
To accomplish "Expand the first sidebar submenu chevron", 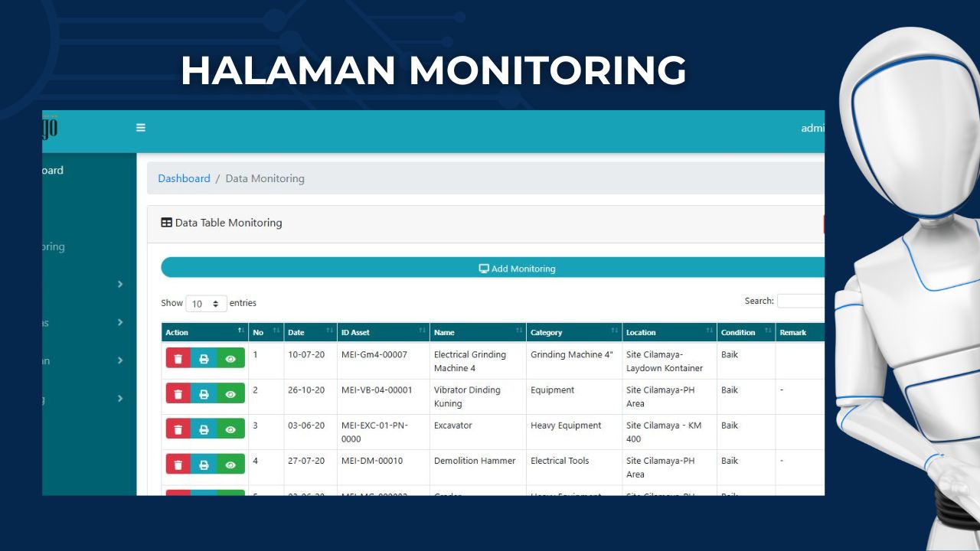I will pyautogui.click(x=120, y=284).
